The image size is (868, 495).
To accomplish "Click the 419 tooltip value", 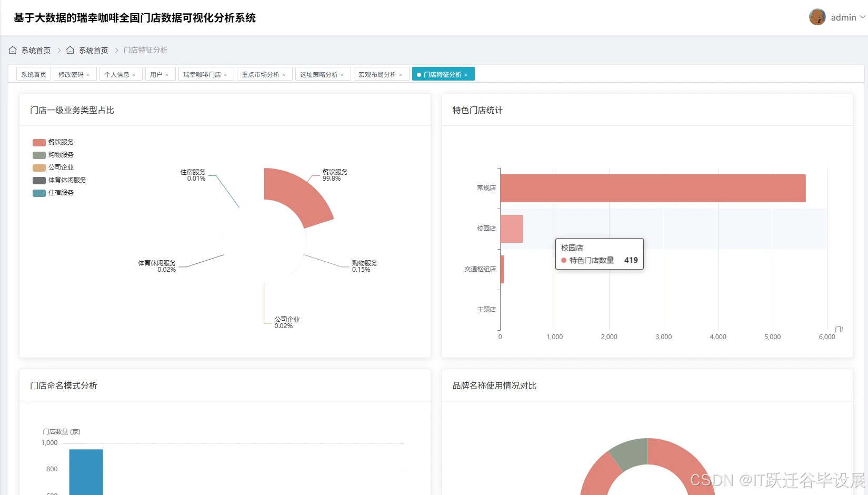I will pos(631,260).
